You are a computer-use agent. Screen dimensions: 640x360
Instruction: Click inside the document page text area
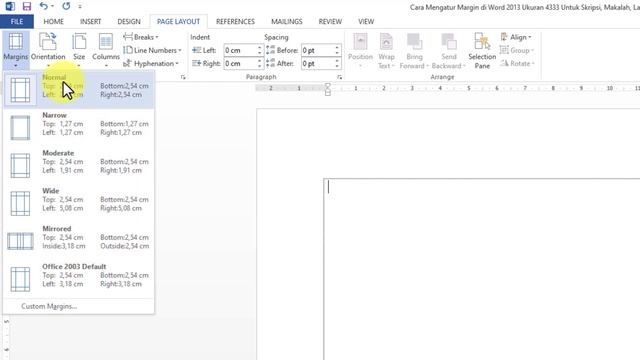coord(482,269)
